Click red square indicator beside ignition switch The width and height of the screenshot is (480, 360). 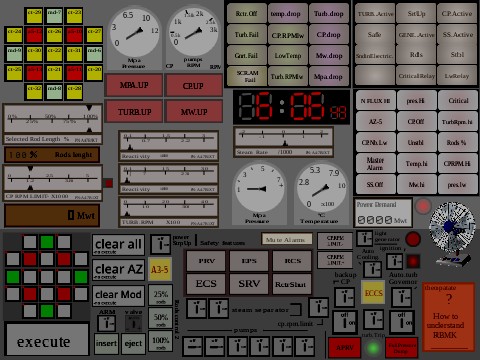pos(413,261)
